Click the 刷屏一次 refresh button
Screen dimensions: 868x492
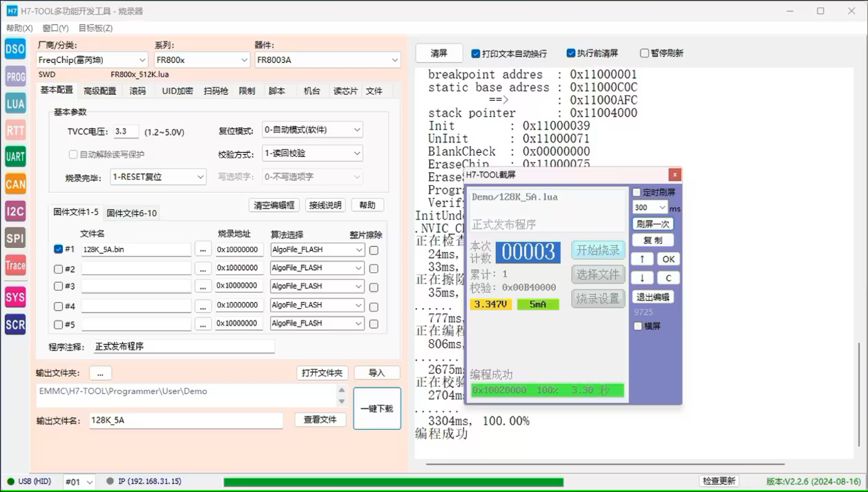653,224
